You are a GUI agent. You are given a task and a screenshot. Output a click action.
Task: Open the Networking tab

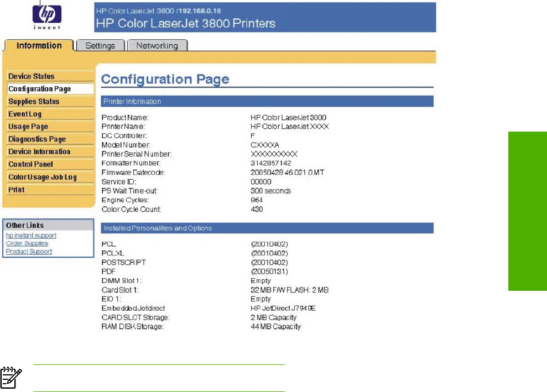157,46
